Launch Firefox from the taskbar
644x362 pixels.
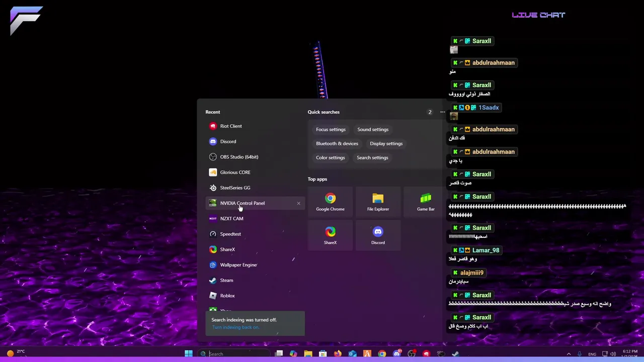tap(338, 354)
